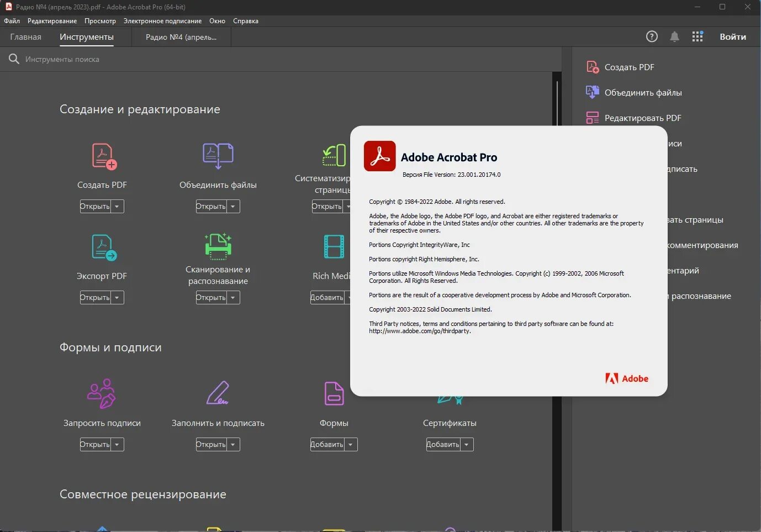The image size is (761, 532).
Task: Click the Forms (Формы) tool icon
Action: [x=334, y=393]
